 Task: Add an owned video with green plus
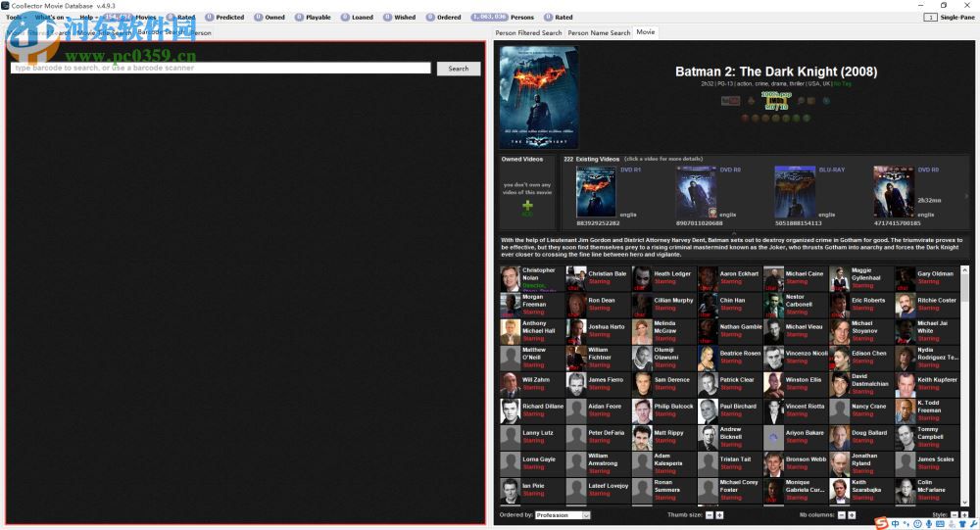pos(527,207)
